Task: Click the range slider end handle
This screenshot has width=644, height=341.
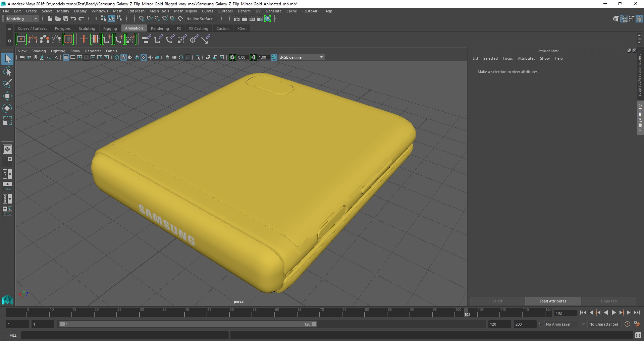Action: 314,324
